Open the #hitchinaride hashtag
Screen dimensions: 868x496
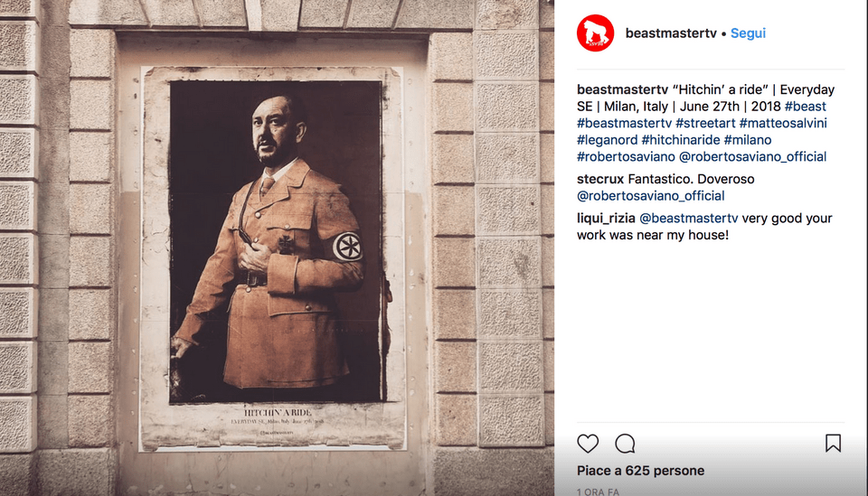pos(680,140)
